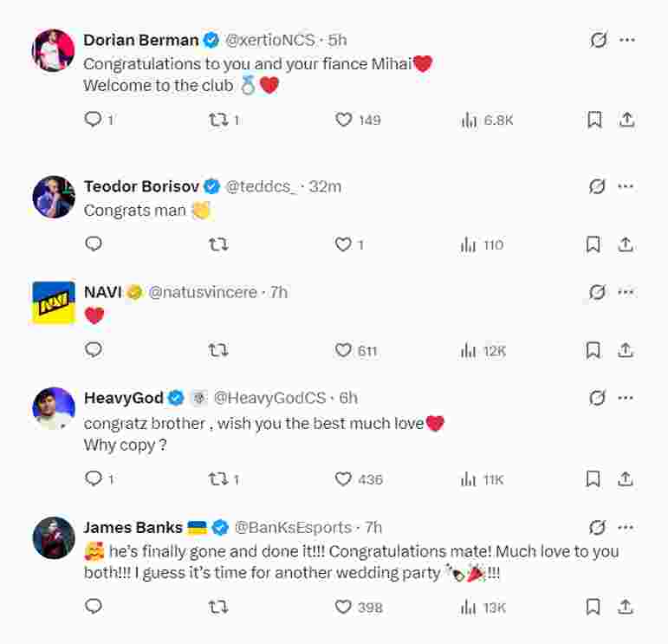Like the NAVI heart reply
Screen dimensions: 668x644
[344, 350]
